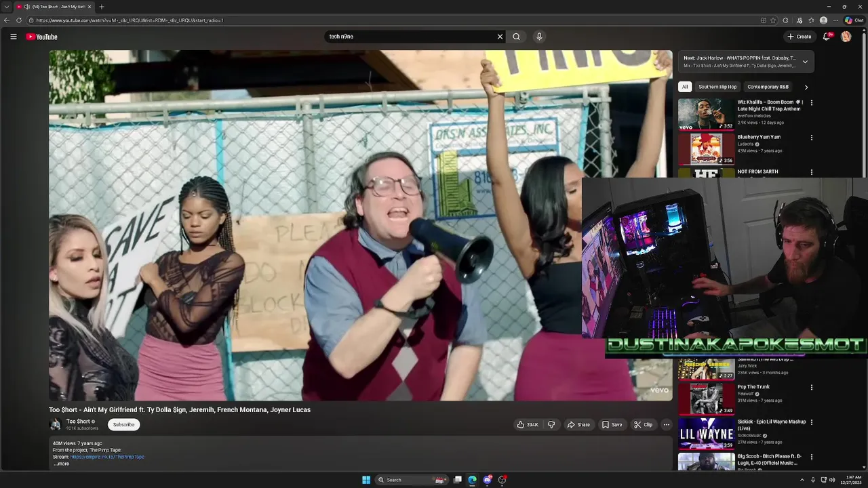This screenshot has height=488, width=868.
Task: Open the Wiz Khalifa Boom Boom thumbnail
Action: [707, 115]
